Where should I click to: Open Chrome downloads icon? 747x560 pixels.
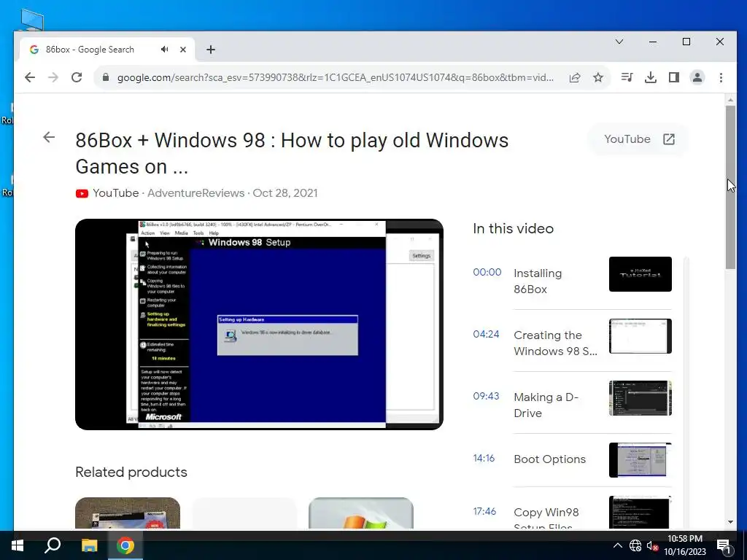tap(650, 77)
